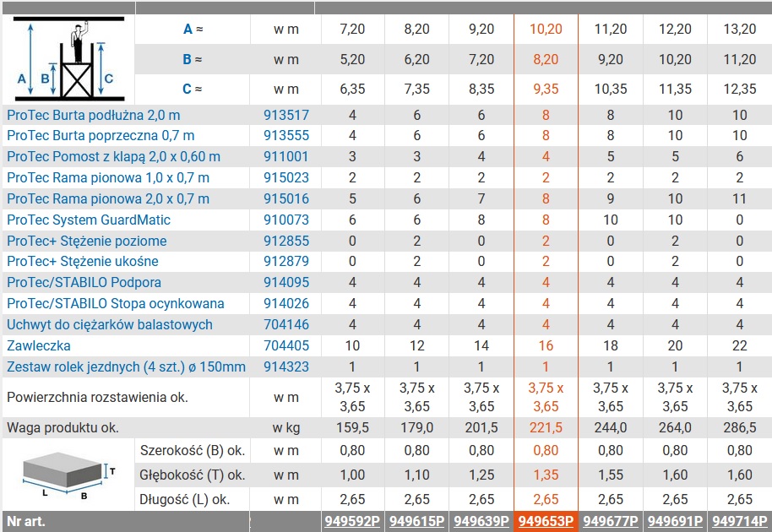The width and height of the screenshot is (772, 532).
Task: Select the highlighted C value 9,35
Action: (x=546, y=89)
